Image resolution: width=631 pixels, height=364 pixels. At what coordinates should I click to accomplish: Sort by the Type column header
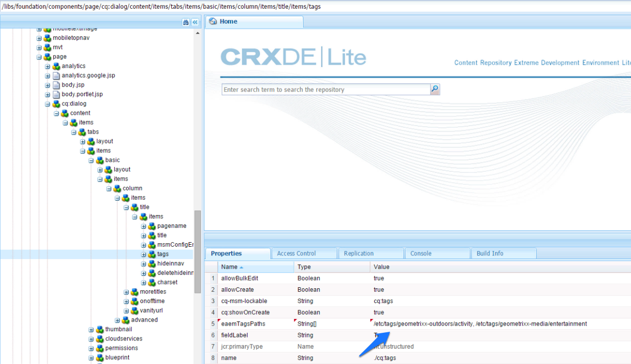click(332, 267)
